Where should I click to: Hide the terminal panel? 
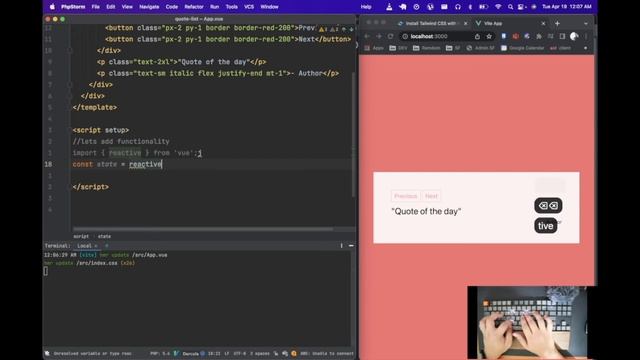point(351,246)
